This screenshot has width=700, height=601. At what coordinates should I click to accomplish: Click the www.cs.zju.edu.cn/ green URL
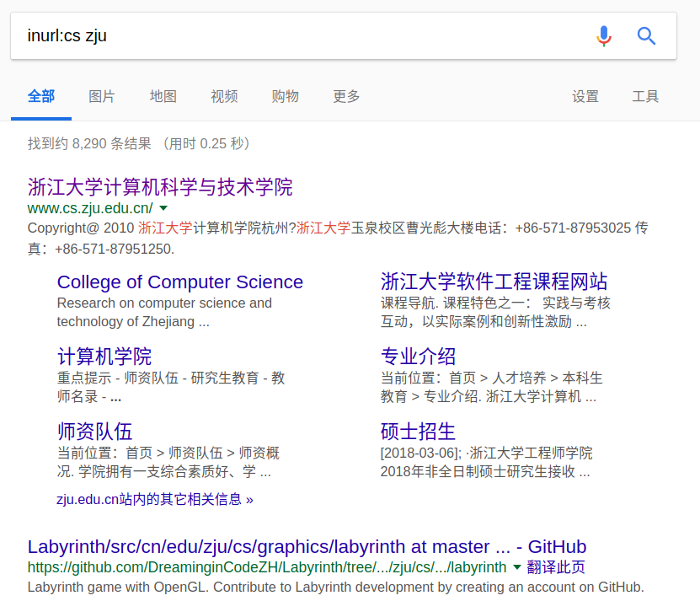(x=90, y=208)
